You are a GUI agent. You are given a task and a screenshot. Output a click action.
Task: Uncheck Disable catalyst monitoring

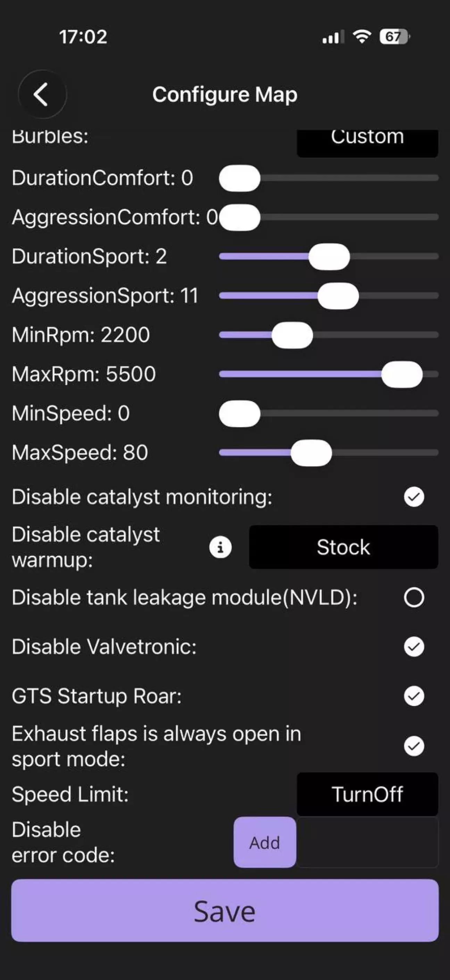point(414,496)
